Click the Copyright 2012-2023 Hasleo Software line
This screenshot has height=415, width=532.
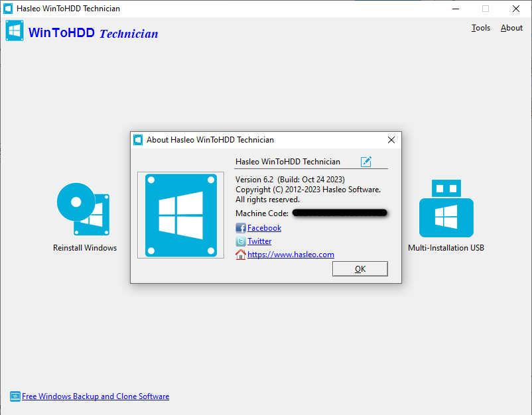(308, 190)
